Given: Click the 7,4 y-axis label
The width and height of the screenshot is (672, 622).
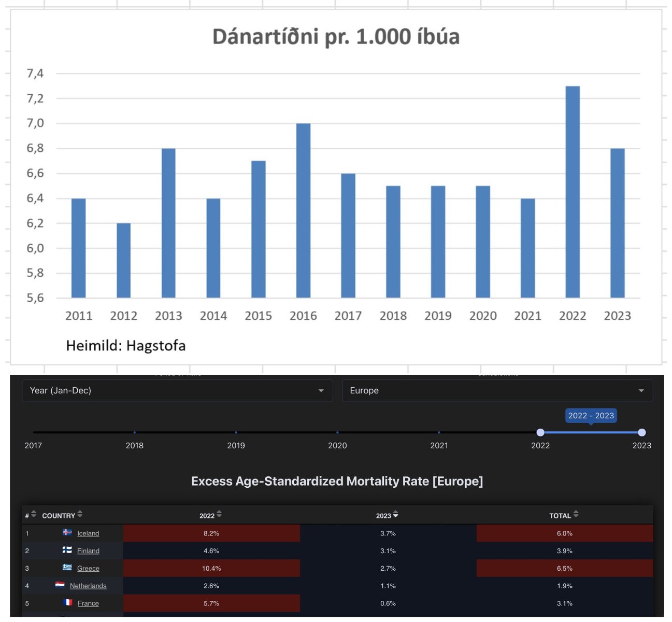Looking at the screenshot, I should tap(35, 74).
